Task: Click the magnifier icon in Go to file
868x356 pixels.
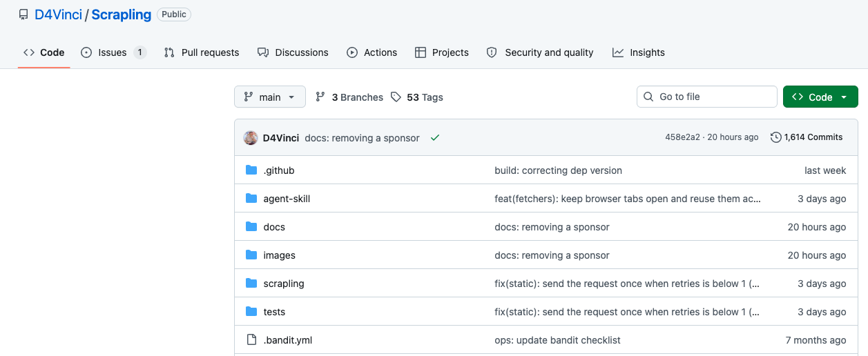Action: pos(648,97)
